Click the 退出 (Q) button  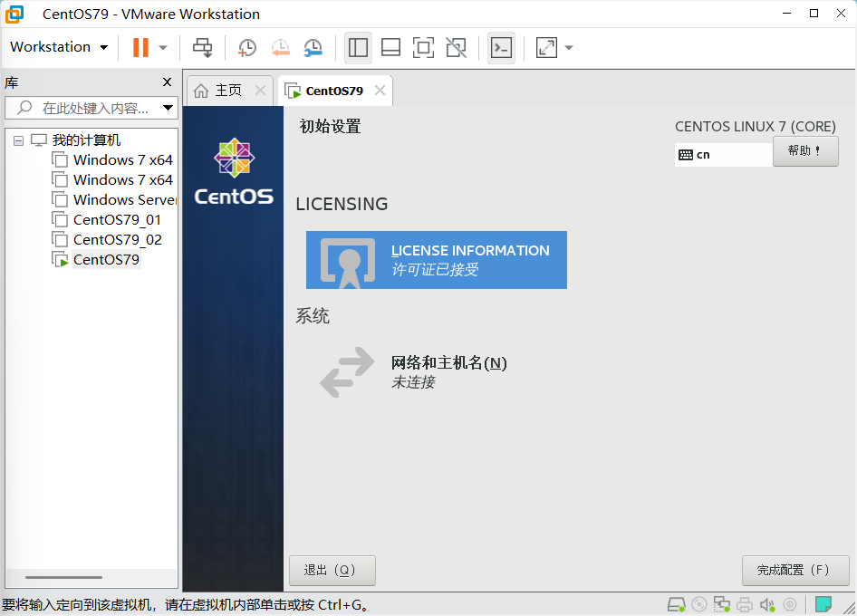click(x=332, y=571)
